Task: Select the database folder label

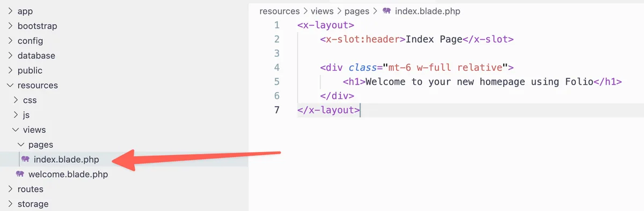Action: (x=36, y=56)
